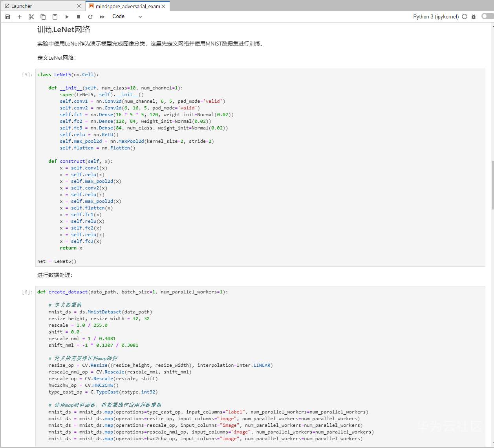
Task: Select the mindspore_adversarial_exam notebook tab
Action: click(128, 6)
